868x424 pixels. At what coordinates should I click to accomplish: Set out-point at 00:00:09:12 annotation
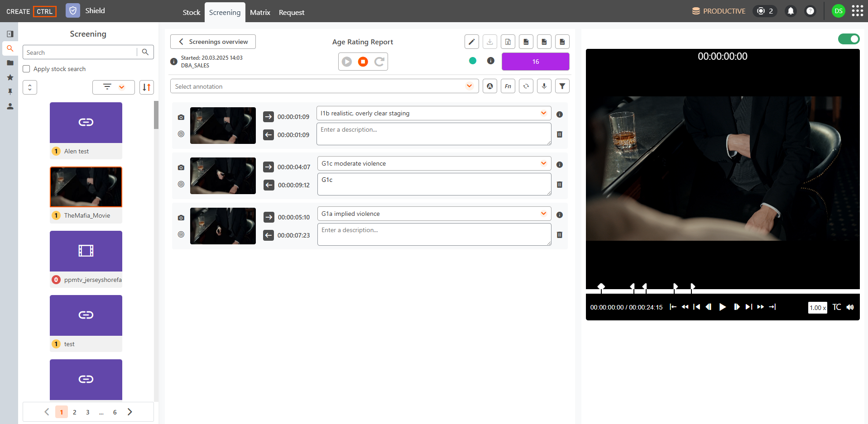click(269, 185)
